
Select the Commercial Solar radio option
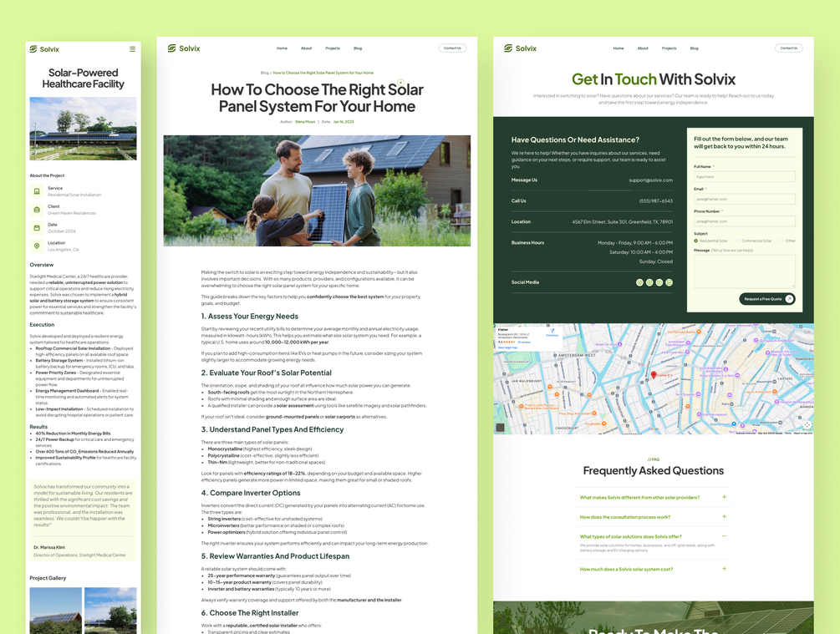pos(738,241)
